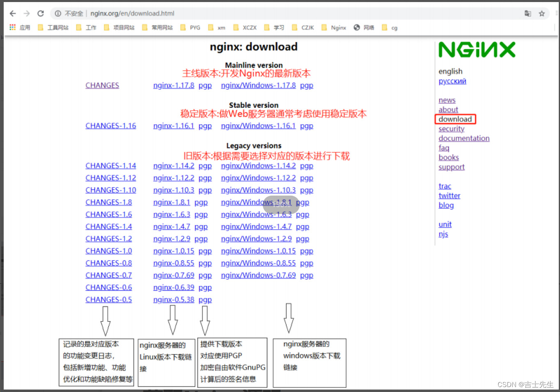Open the books page
The height and width of the screenshot is (392, 560).
tap(449, 157)
